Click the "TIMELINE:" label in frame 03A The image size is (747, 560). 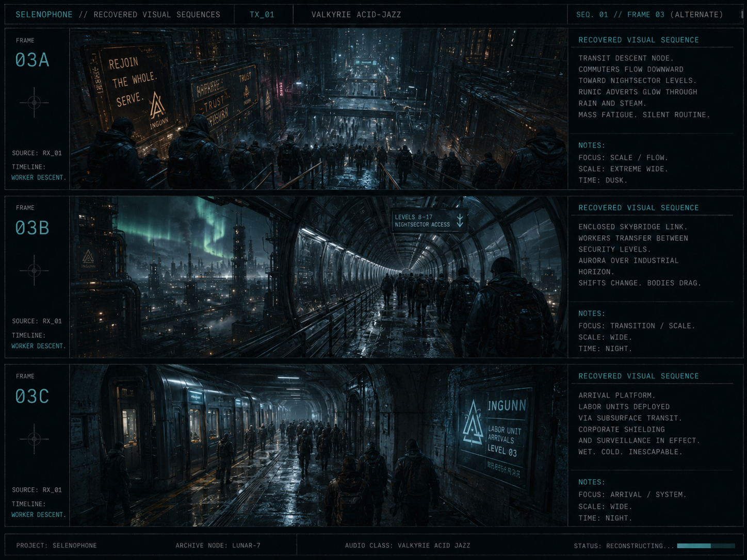coord(29,167)
